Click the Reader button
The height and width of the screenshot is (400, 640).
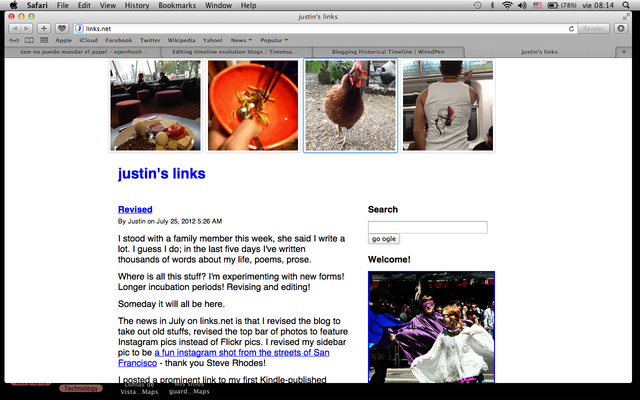pos(593,29)
